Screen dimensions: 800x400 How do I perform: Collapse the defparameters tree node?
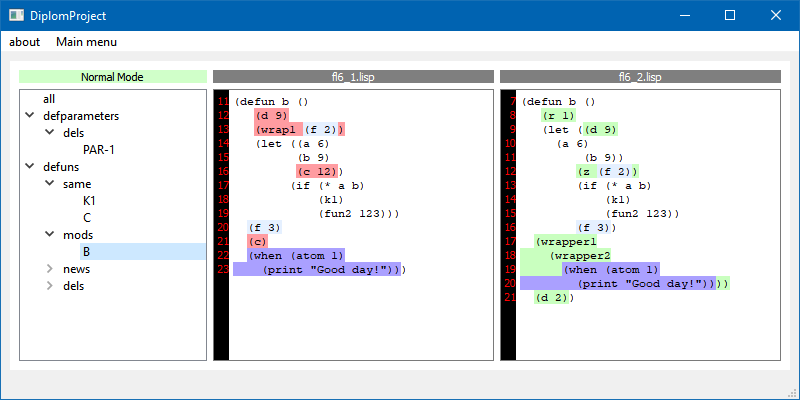pyautogui.click(x=30, y=116)
